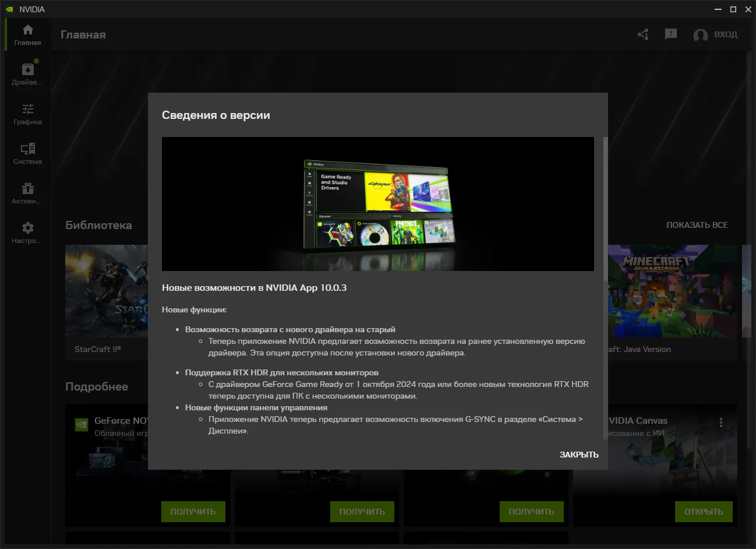Click the release notes dialog scrollbar
The width and height of the screenshot is (756, 549).
coord(605,210)
